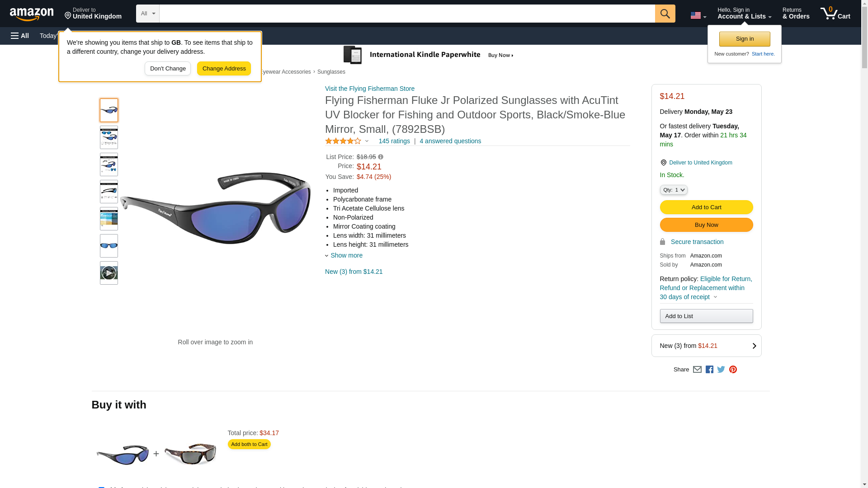Expand Show more product details
This screenshot has width=868, height=488.
pyautogui.click(x=344, y=256)
